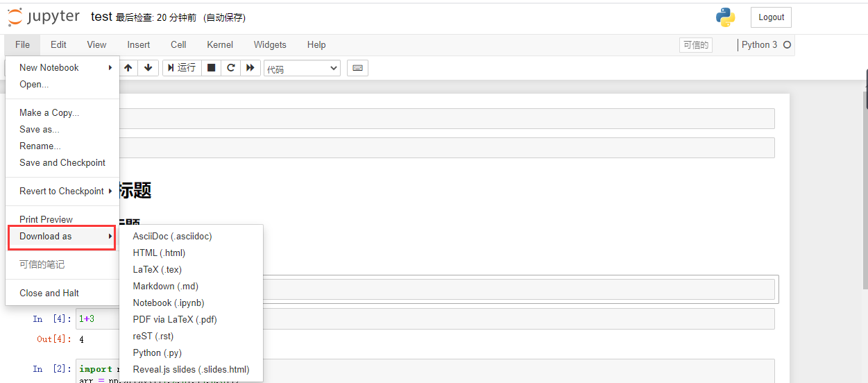Choose Rename... menu item
Viewport: 868px width, 383px height.
[62, 146]
